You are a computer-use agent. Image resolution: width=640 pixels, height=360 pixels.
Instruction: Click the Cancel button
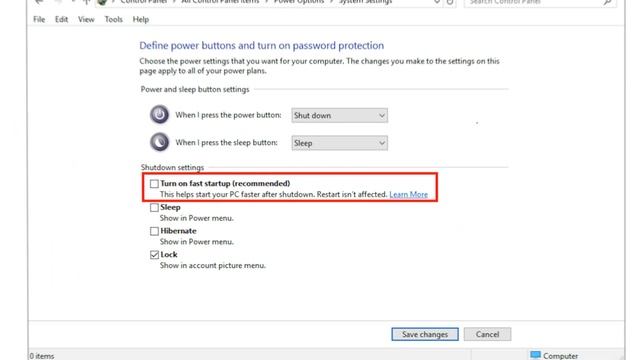(487, 334)
